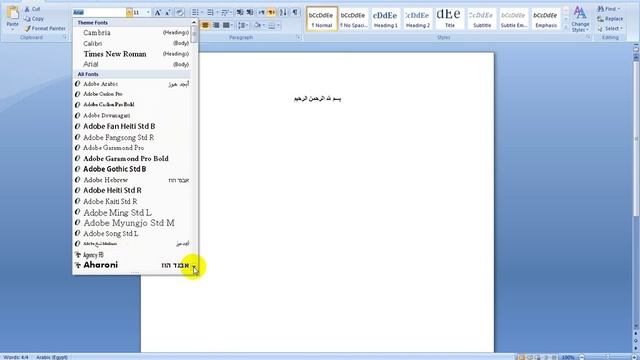Click the Find button
640x360 pixels.
pyautogui.click(x=608, y=9)
